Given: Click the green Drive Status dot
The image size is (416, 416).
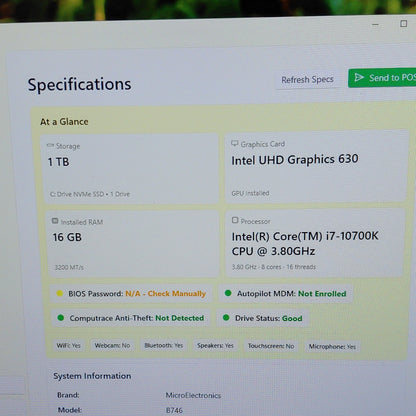Looking at the screenshot, I should (x=226, y=317).
